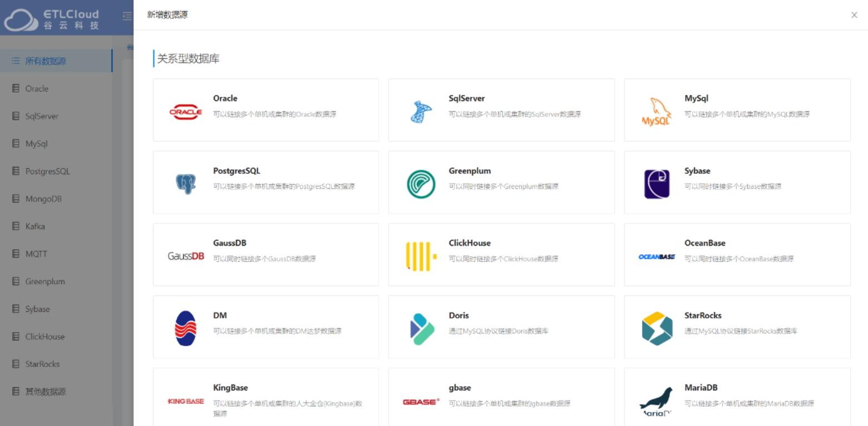This screenshot has width=868, height=426.
Task: Click description 可以同时链接多个GaussDB数据源
Action: tap(264, 259)
